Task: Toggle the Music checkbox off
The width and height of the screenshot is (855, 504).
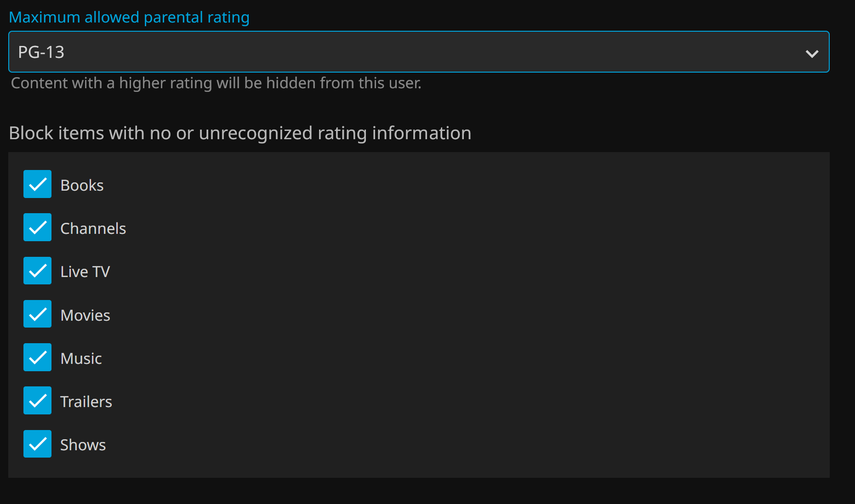Action: pyautogui.click(x=37, y=357)
